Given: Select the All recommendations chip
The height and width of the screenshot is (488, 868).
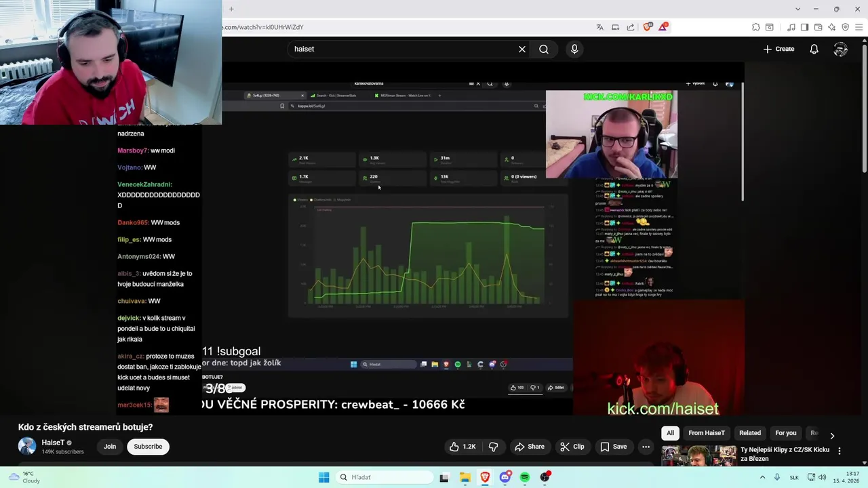Looking at the screenshot, I should point(670,433).
